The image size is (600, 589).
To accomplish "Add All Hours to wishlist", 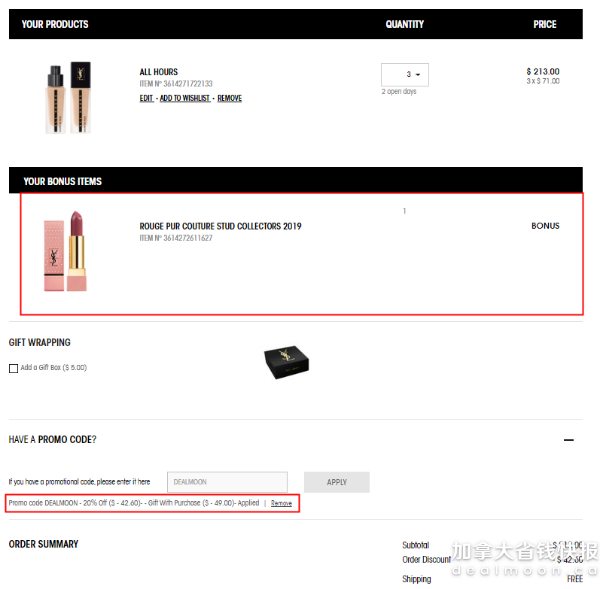I will pyautogui.click(x=185, y=98).
